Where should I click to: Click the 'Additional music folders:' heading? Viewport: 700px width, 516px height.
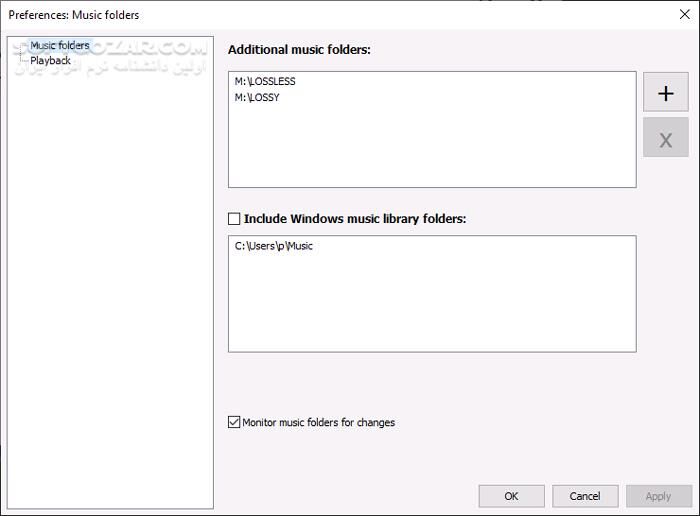coord(299,49)
